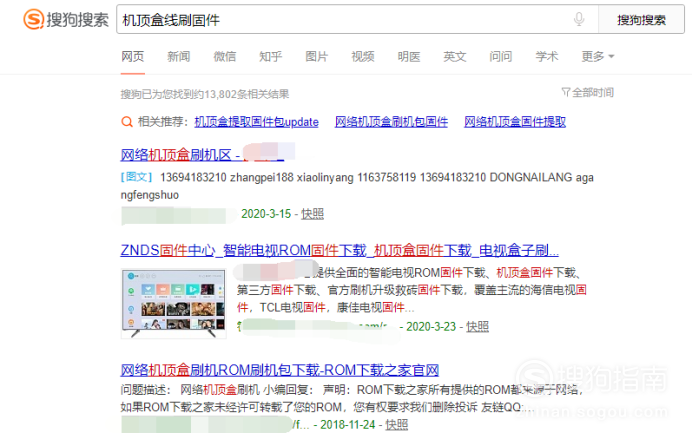692x446 pixels.
Task: Click the Sogou search logo
Action: pos(66,20)
